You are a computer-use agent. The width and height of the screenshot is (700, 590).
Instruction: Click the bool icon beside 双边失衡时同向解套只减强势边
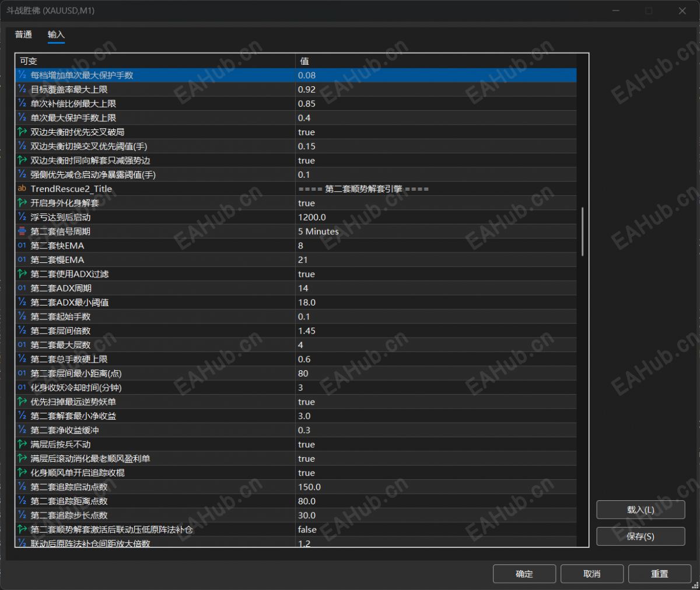(x=22, y=160)
